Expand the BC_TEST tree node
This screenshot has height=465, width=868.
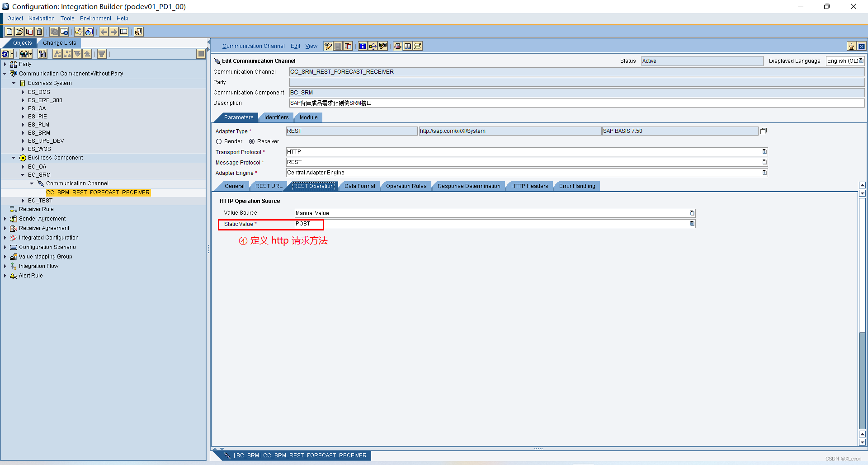click(x=23, y=201)
